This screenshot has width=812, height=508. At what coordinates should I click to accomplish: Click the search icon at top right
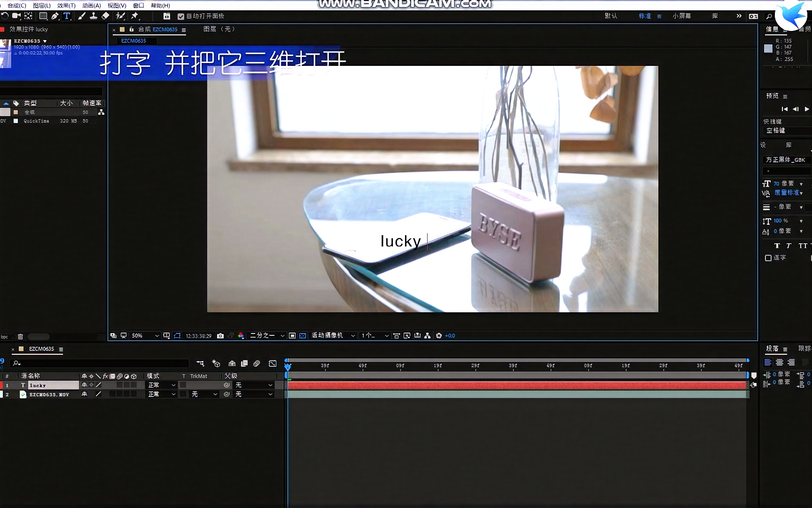[769, 16]
